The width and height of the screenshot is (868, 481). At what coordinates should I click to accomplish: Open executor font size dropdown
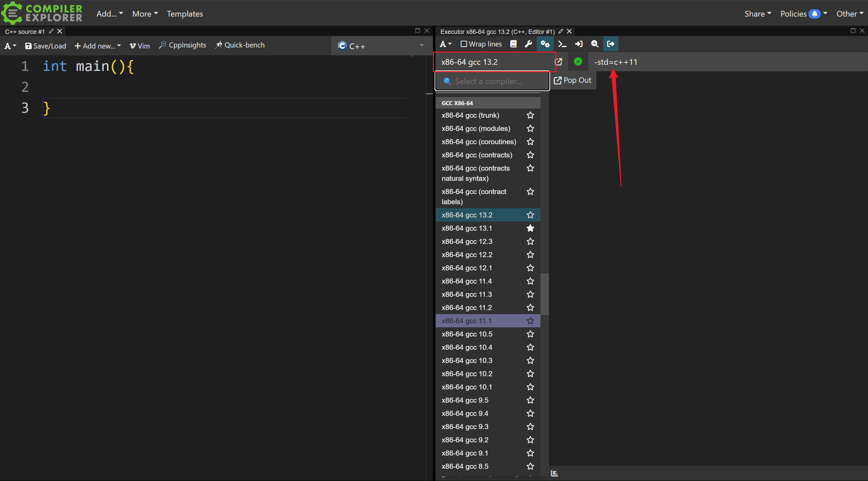click(x=446, y=44)
